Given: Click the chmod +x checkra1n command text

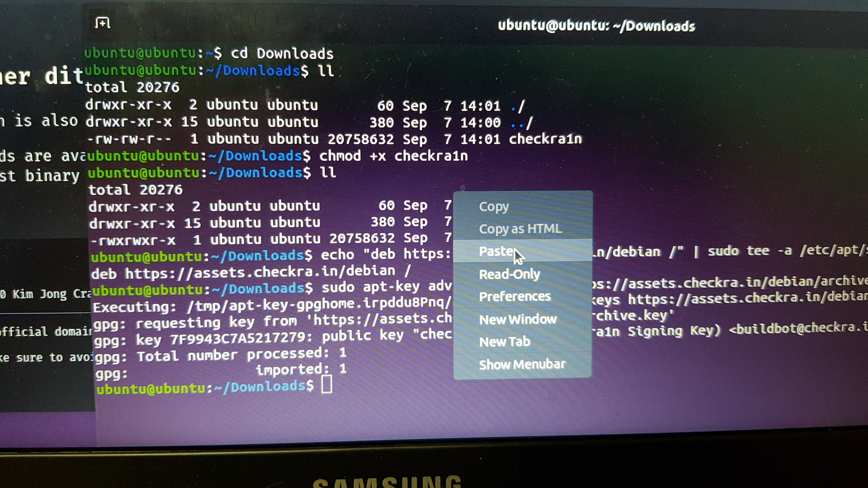Looking at the screenshot, I should 393,156.
